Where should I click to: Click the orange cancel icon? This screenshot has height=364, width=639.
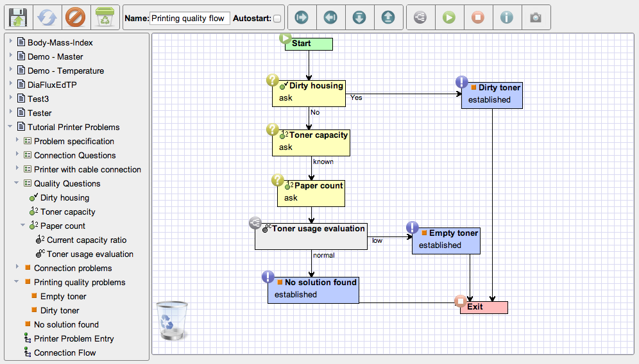tap(76, 17)
